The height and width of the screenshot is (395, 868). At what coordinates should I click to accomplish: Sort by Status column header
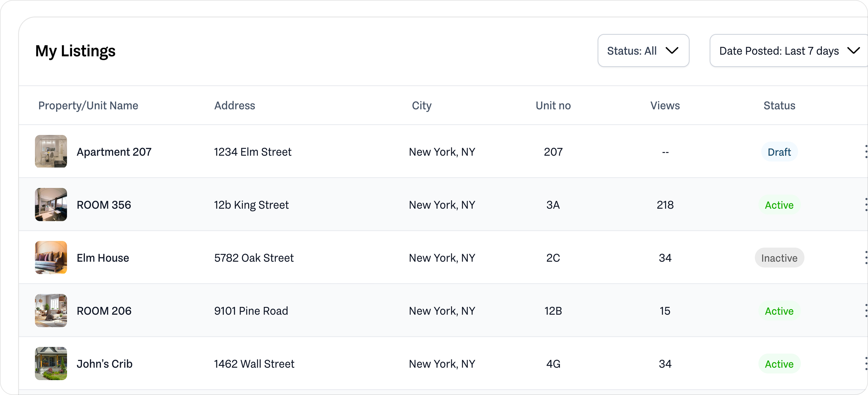click(779, 106)
